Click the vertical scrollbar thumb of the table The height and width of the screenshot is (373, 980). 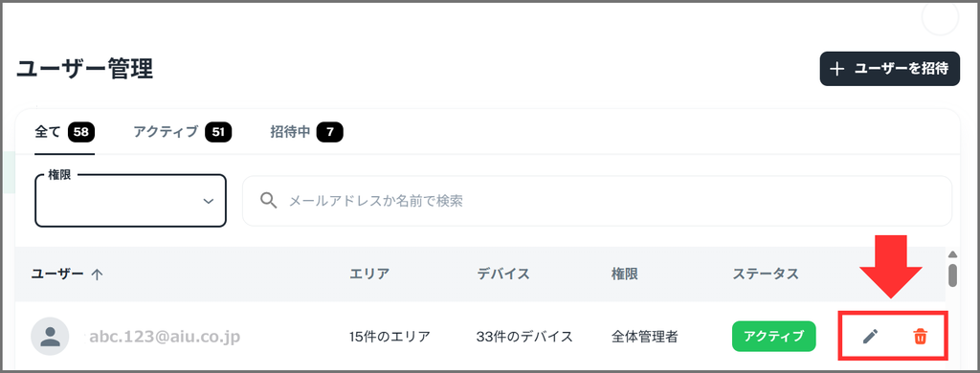tap(952, 274)
